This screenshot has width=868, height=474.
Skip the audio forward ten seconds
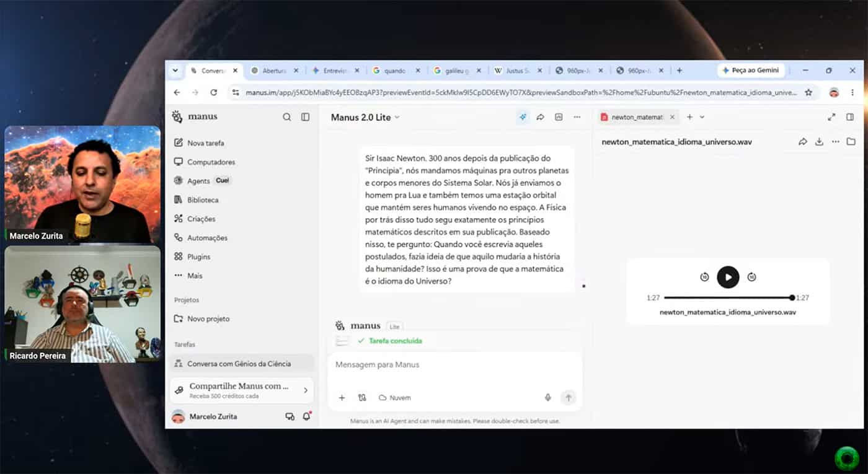pyautogui.click(x=751, y=277)
